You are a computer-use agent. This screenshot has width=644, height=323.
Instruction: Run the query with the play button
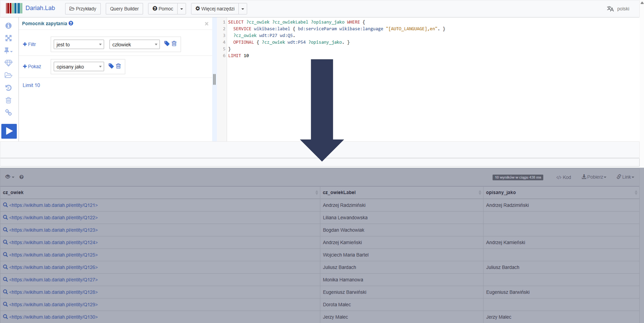pyautogui.click(x=9, y=131)
